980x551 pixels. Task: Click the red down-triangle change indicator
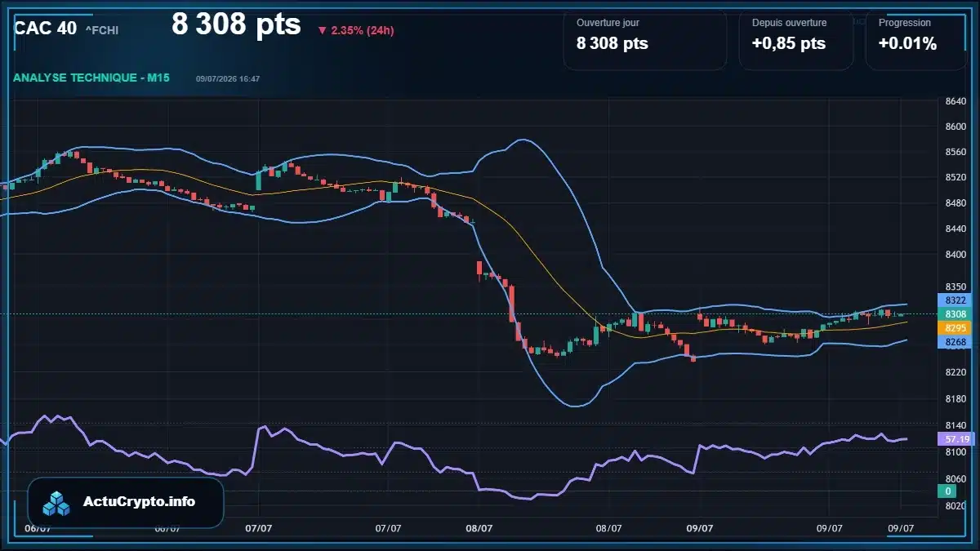(322, 31)
